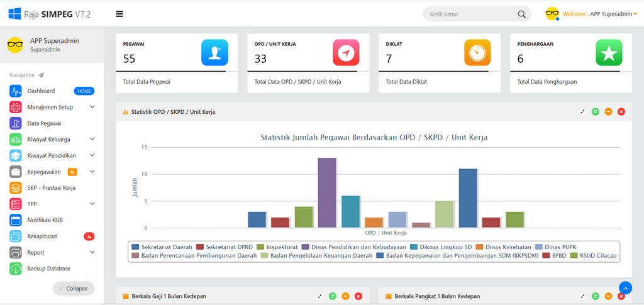Click the search magnifier icon
The height and width of the screenshot is (305, 644).
521,14
